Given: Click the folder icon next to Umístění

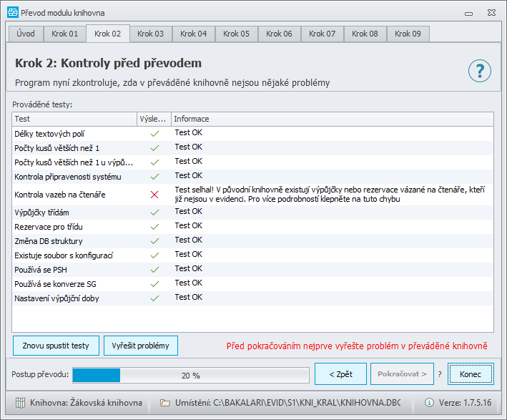Looking at the screenshot, I should click(165, 403).
